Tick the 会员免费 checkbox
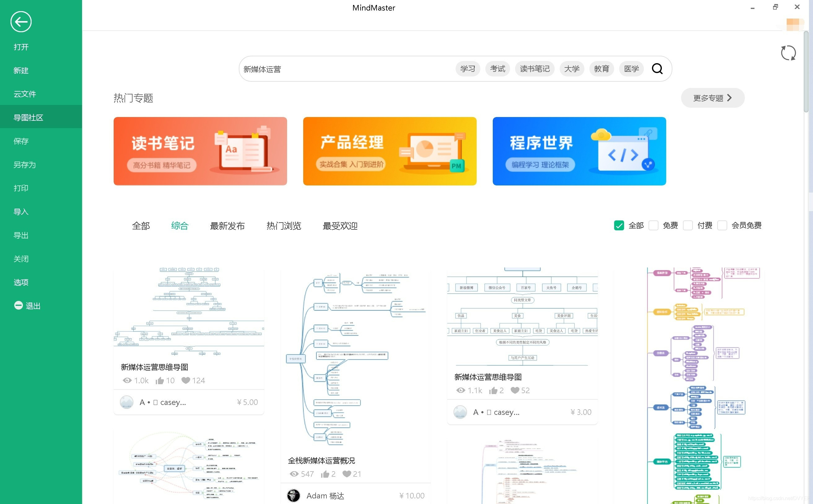The image size is (813, 504). click(722, 226)
